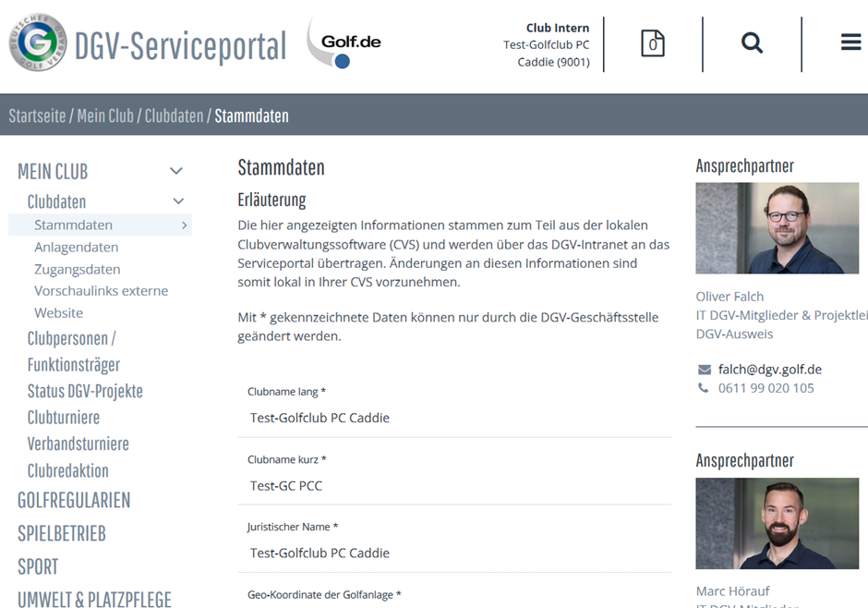Viewport: 868px width, 608px height.
Task: Open the hamburger menu
Action: pos(850,43)
